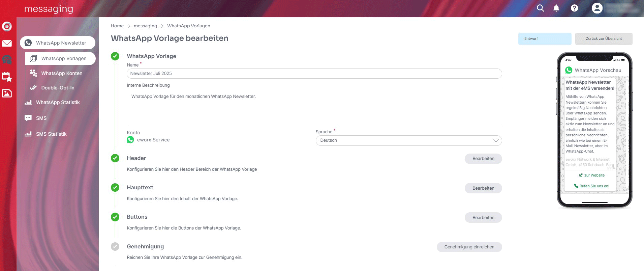
Task: Click preview headline 'WhatsApp Newsletter mit der eMS versenden!'
Action: point(590,85)
